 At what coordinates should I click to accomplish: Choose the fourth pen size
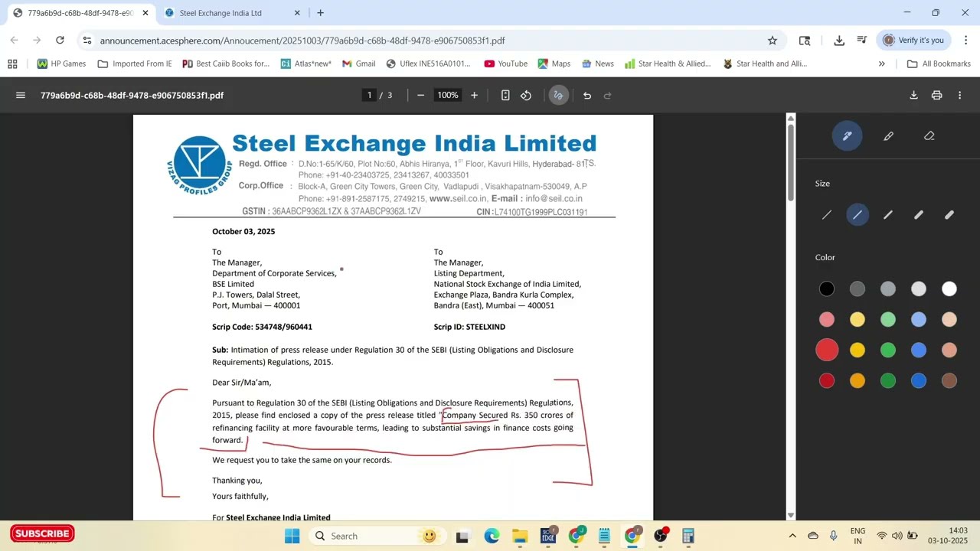click(919, 215)
